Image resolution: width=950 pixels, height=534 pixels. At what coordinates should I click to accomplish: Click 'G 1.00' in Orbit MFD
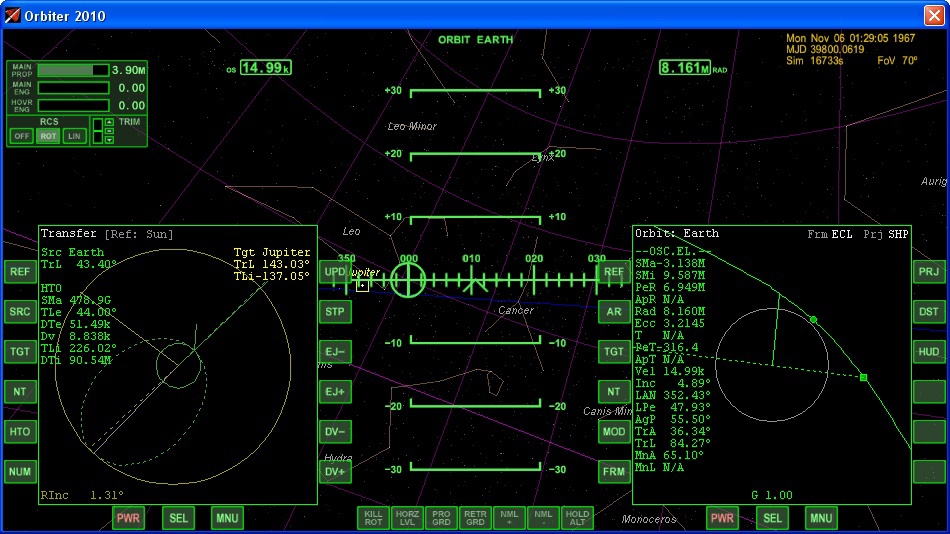pos(772,495)
